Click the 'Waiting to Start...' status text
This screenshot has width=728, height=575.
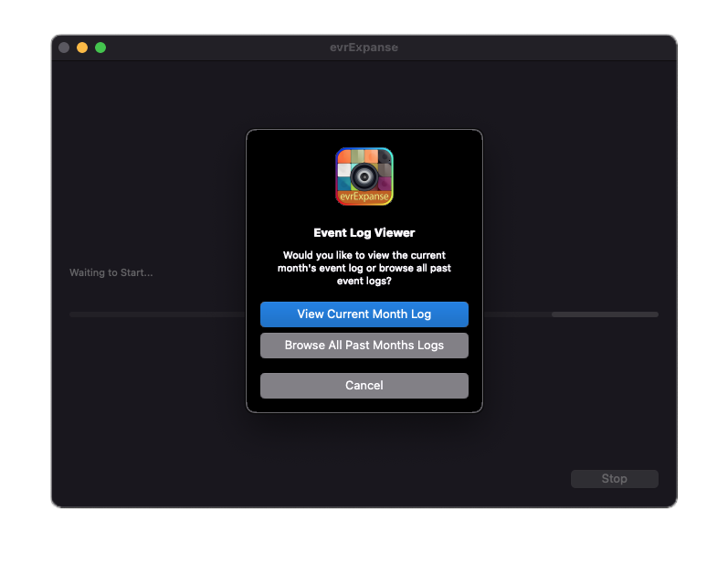pos(111,272)
